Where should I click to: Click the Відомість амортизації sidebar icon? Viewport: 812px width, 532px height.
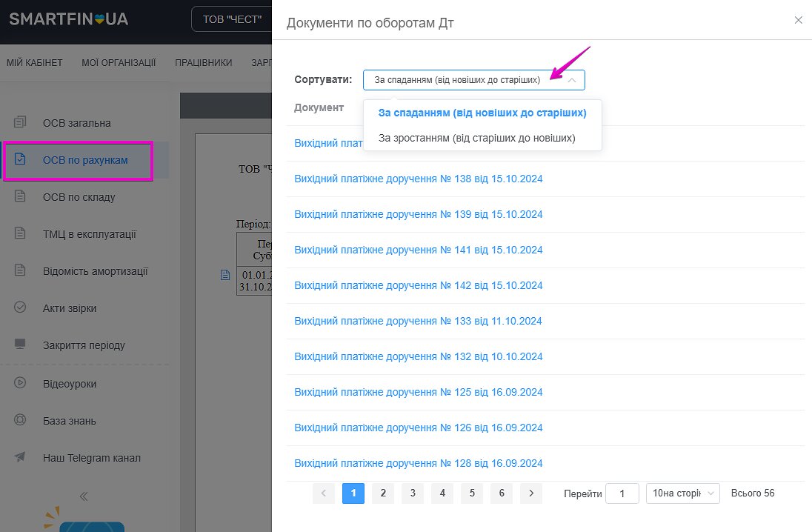coord(20,270)
